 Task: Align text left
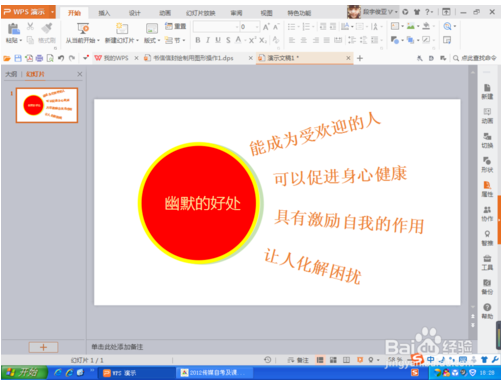tap(292, 40)
